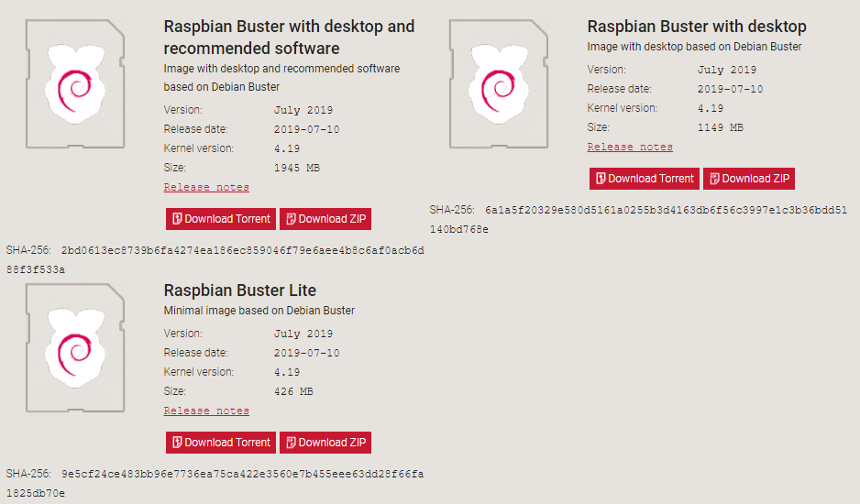Screen dimensions: 860x504
Task: Download Torrent for Raspbian Buster Lite
Action: (x=221, y=443)
